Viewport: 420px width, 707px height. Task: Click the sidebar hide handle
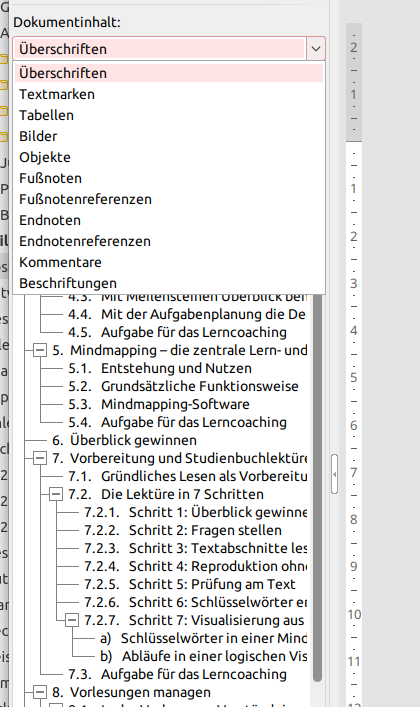click(x=334, y=474)
